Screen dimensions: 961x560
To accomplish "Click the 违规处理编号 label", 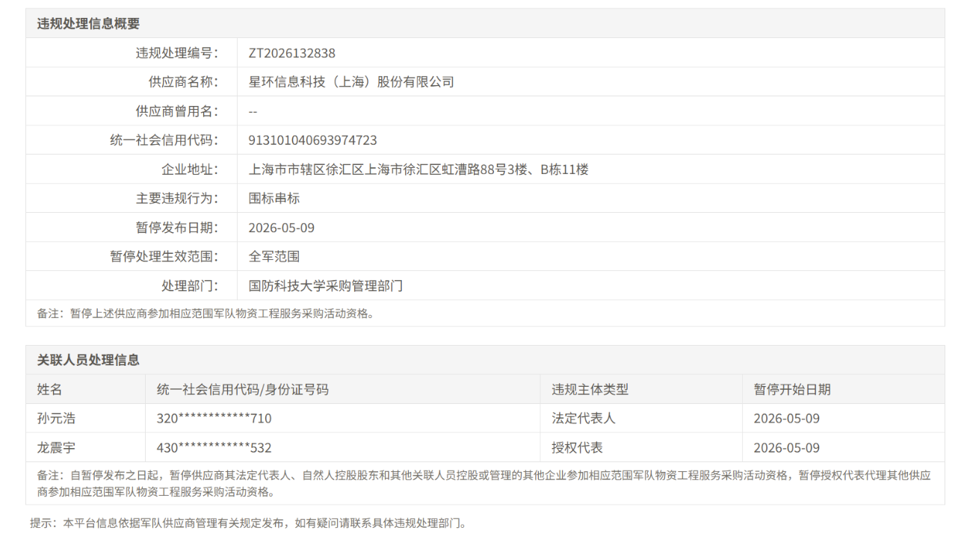I will tap(176, 53).
